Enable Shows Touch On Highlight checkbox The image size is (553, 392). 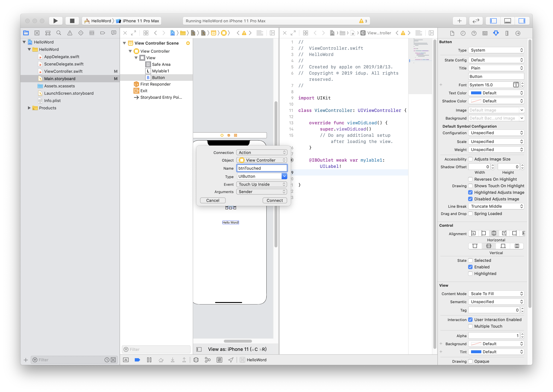pyautogui.click(x=470, y=186)
